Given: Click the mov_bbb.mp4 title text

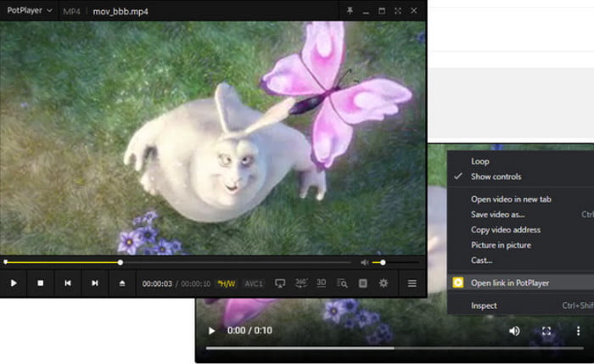Looking at the screenshot, I should coord(120,11).
